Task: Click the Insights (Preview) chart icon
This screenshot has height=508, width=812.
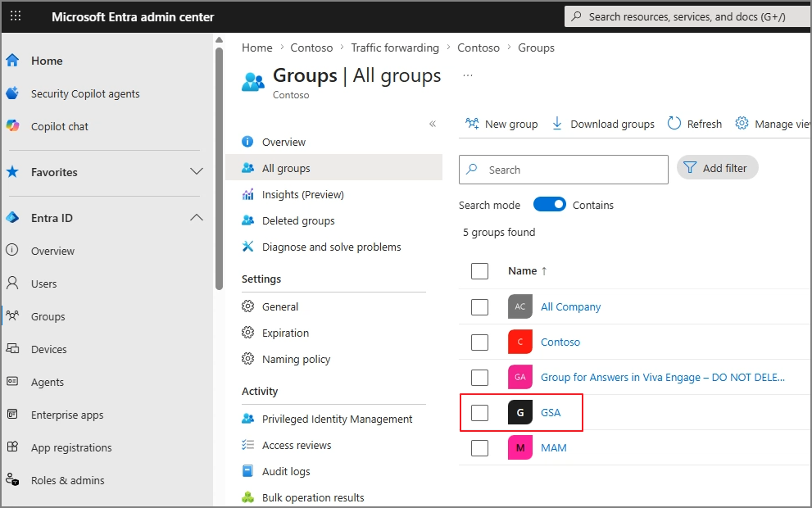Action: pyautogui.click(x=248, y=194)
